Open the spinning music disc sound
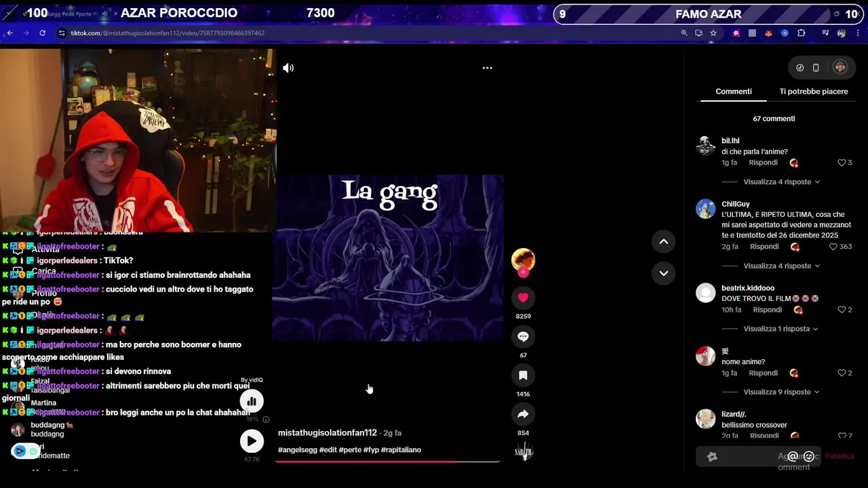868x488 pixels. tap(524, 451)
